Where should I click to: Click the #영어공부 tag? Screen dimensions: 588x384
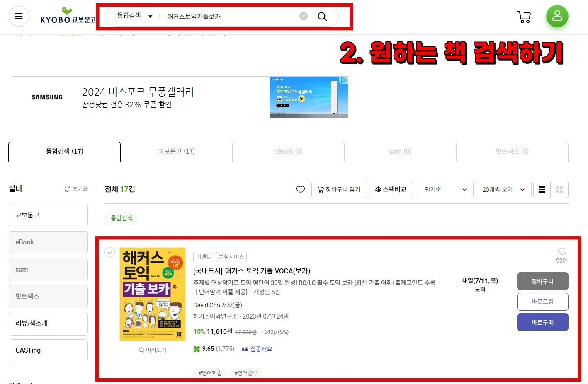tap(246, 373)
